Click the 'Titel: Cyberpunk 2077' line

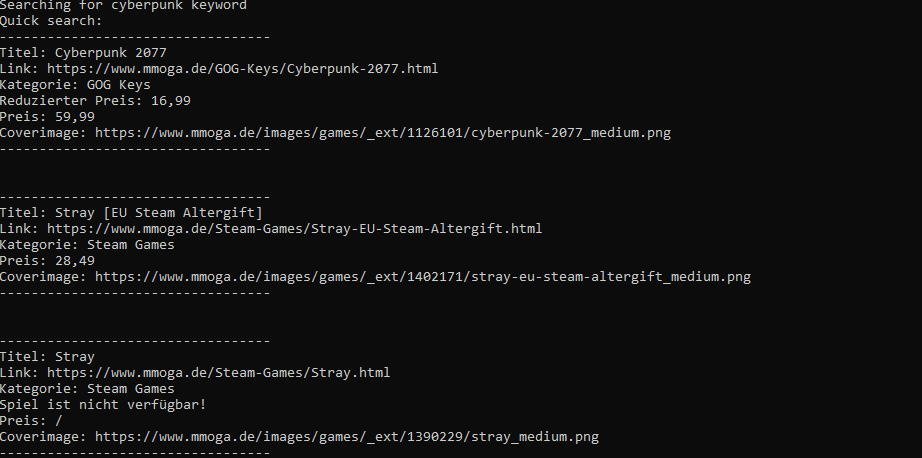[83, 53]
